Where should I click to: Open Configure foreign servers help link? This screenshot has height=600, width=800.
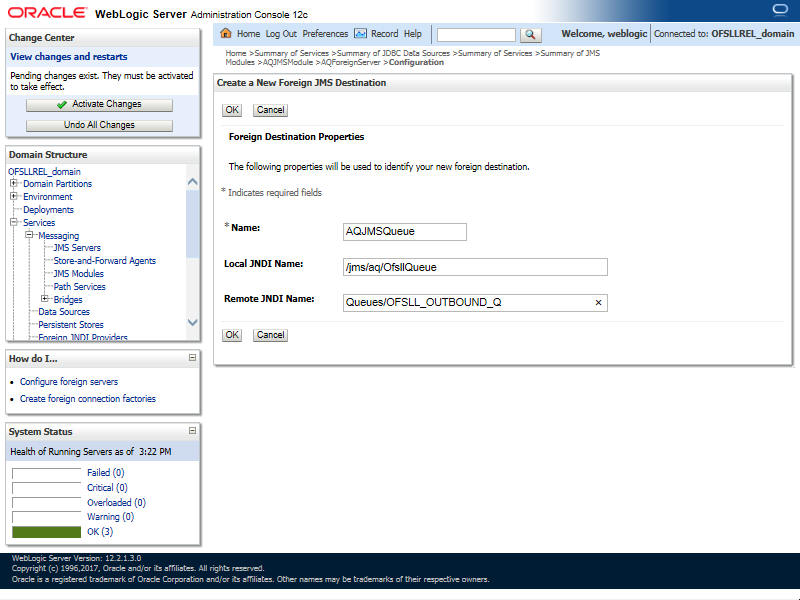[x=69, y=382]
